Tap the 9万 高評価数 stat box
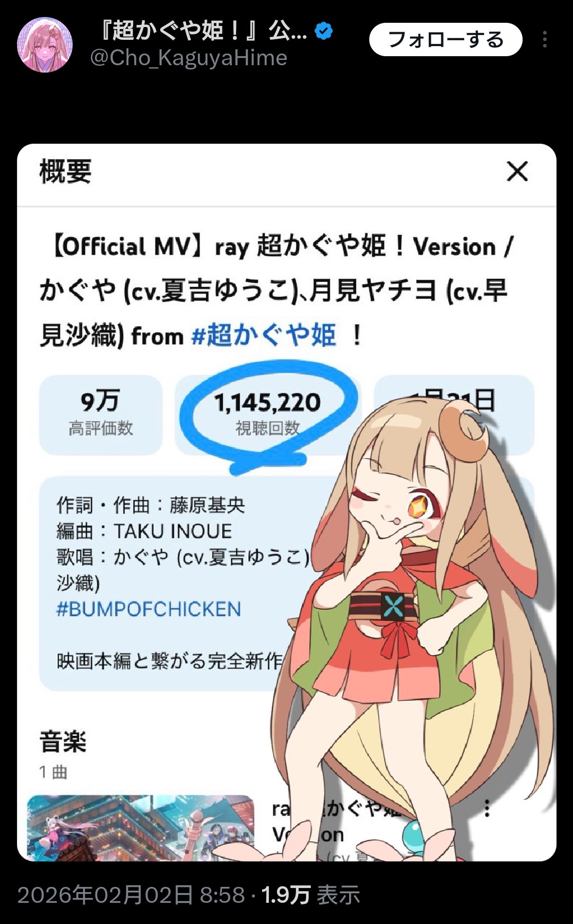This screenshot has height=924, width=573. tap(101, 415)
